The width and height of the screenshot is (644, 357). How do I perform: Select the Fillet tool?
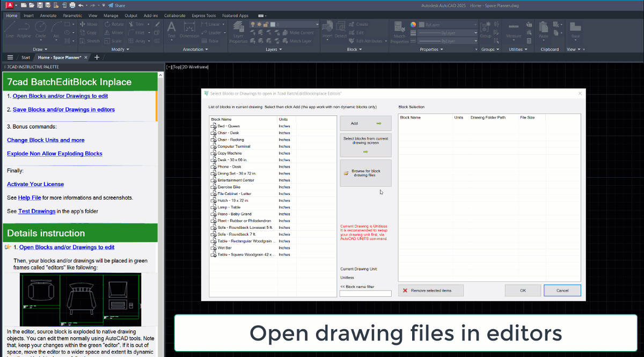point(136,33)
